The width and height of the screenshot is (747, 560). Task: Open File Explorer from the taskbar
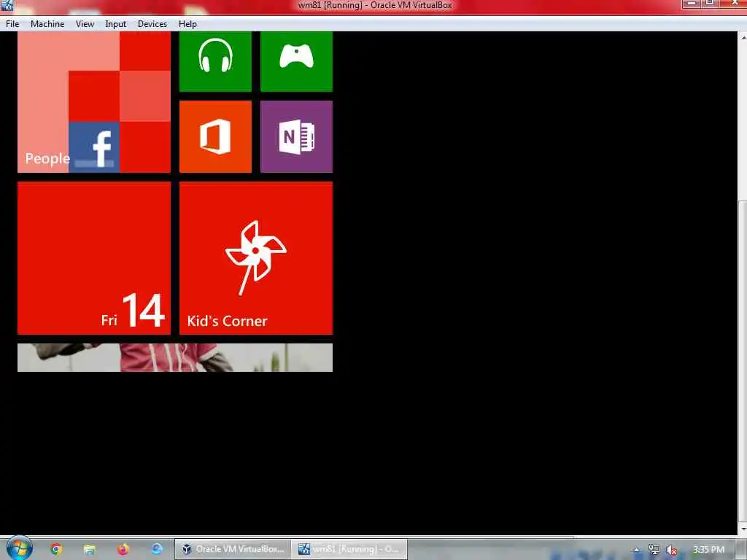89,550
